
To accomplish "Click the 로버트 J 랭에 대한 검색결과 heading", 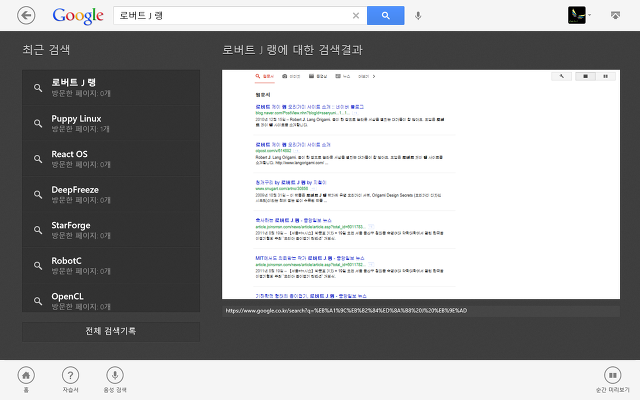I will point(292,50).
